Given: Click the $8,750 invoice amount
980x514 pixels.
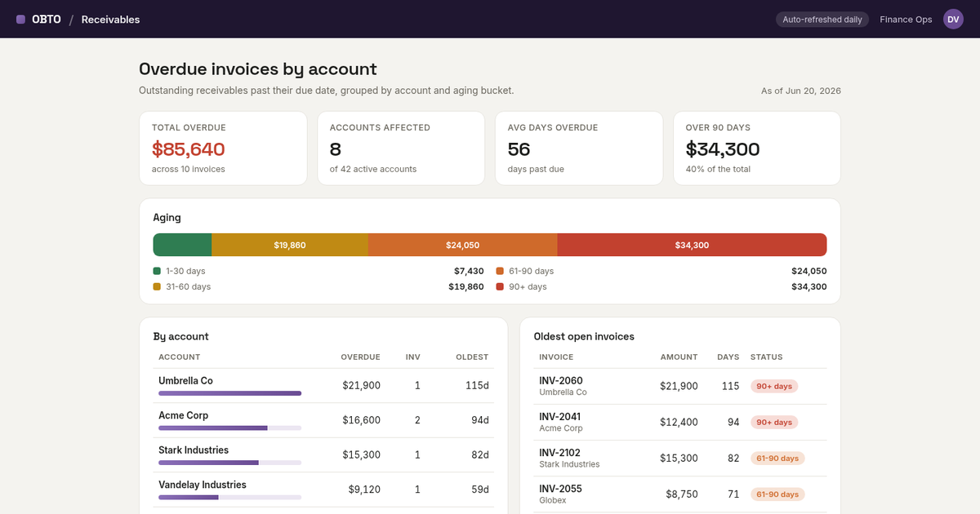Looking at the screenshot, I should pos(682,494).
